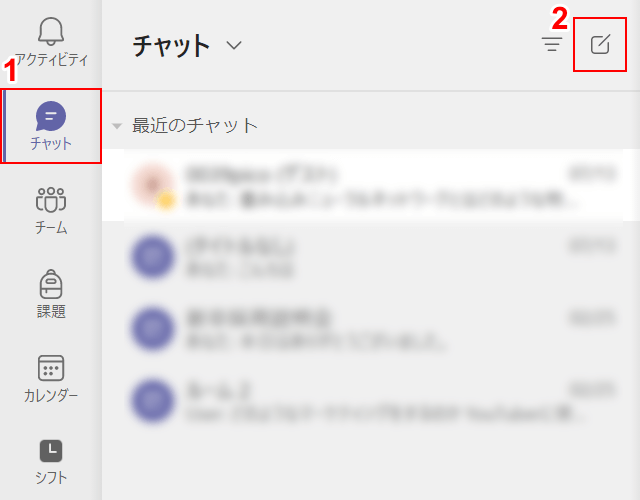Start a new chat with compose icon

600,44
